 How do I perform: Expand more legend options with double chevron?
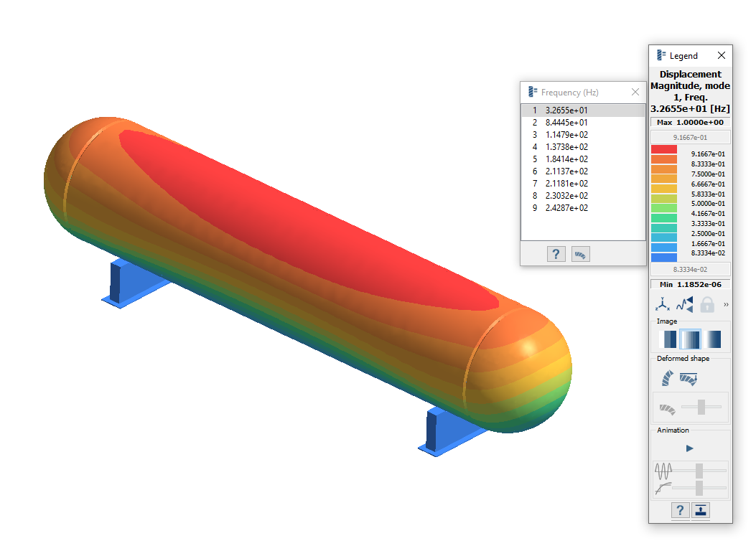[x=726, y=305]
